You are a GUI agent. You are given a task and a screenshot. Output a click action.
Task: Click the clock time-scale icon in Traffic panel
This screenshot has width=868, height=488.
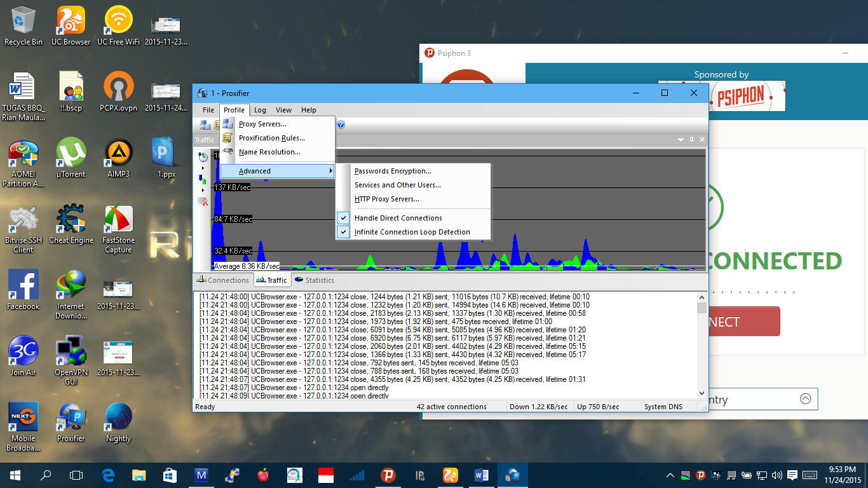203,157
